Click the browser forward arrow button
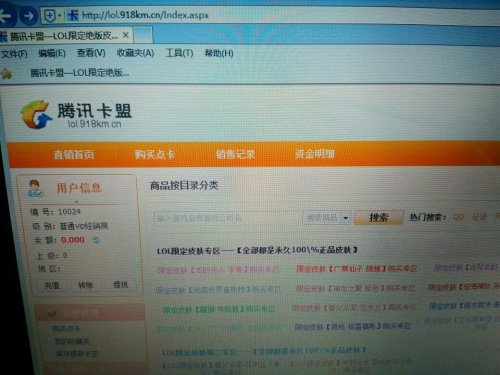The width and height of the screenshot is (500, 375). (28, 15)
